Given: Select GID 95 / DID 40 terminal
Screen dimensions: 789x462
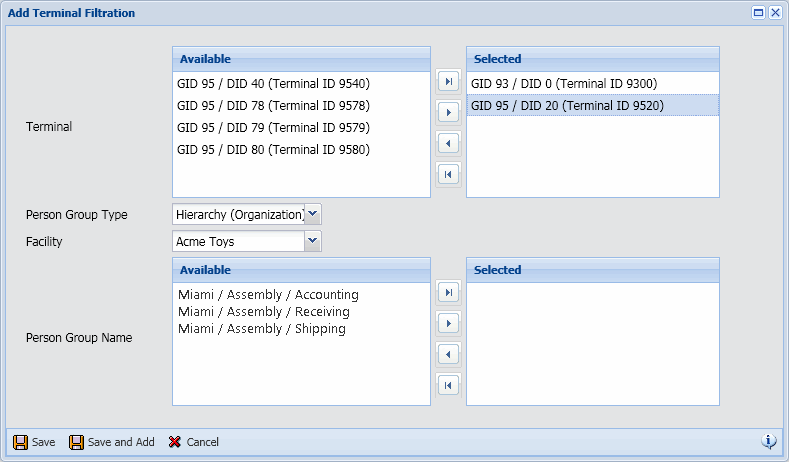Looking at the screenshot, I should click(x=273, y=84).
